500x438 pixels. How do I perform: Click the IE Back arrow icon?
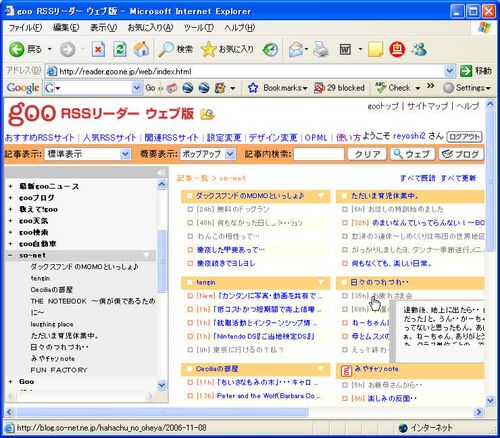16,50
